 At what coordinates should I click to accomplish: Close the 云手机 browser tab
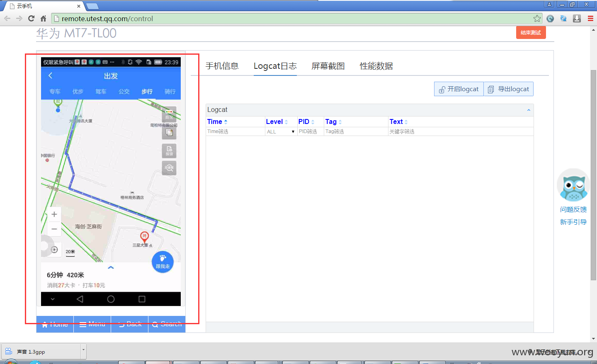[x=79, y=6]
